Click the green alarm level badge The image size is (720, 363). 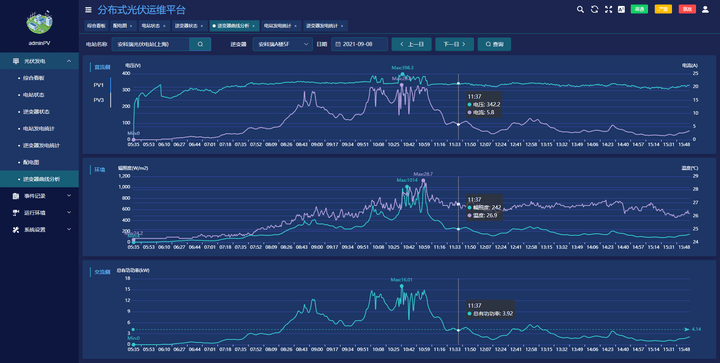tap(639, 9)
